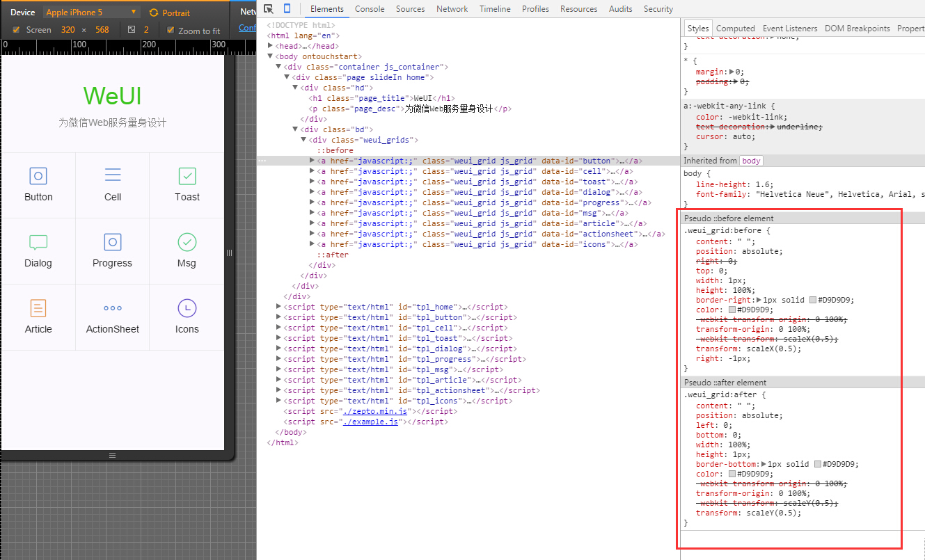Toggle the Screen checkbox

(x=16, y=30)
